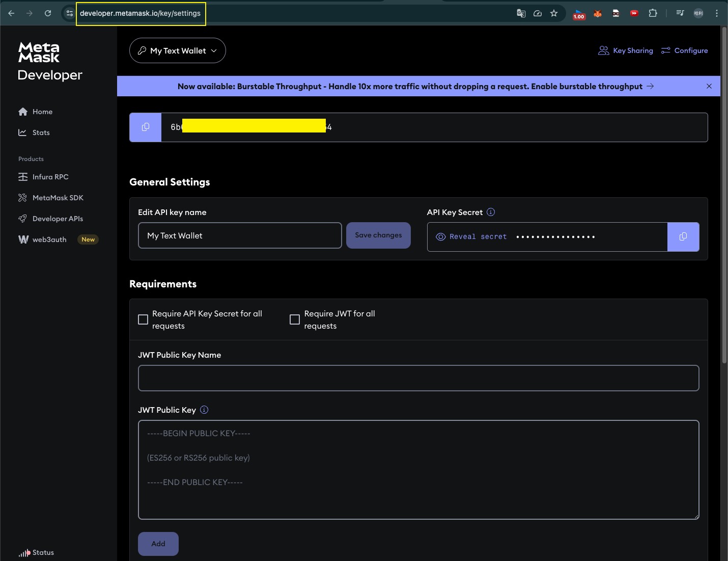
Task: Open the Configure link
Action: [x=684, y=50]
